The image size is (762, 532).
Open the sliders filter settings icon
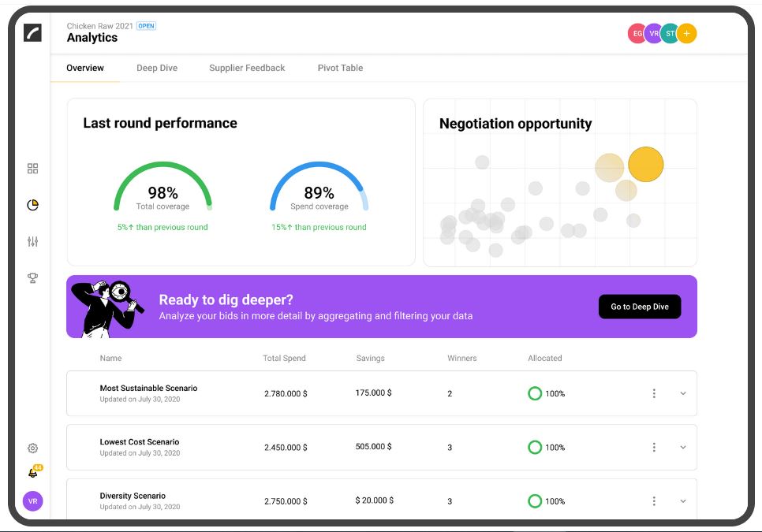[x=32, y=241]
